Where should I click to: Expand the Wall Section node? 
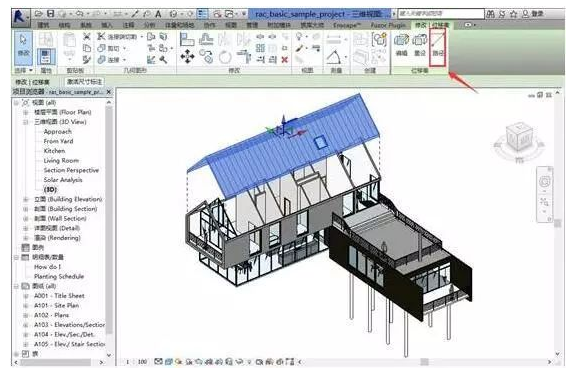(26, 219)
